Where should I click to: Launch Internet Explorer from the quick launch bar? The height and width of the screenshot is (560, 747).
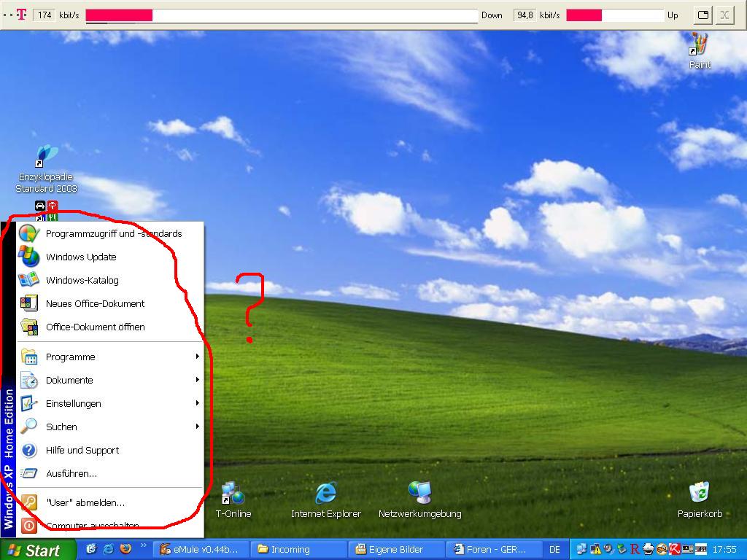pyautogui.click(x=109, y=549)
